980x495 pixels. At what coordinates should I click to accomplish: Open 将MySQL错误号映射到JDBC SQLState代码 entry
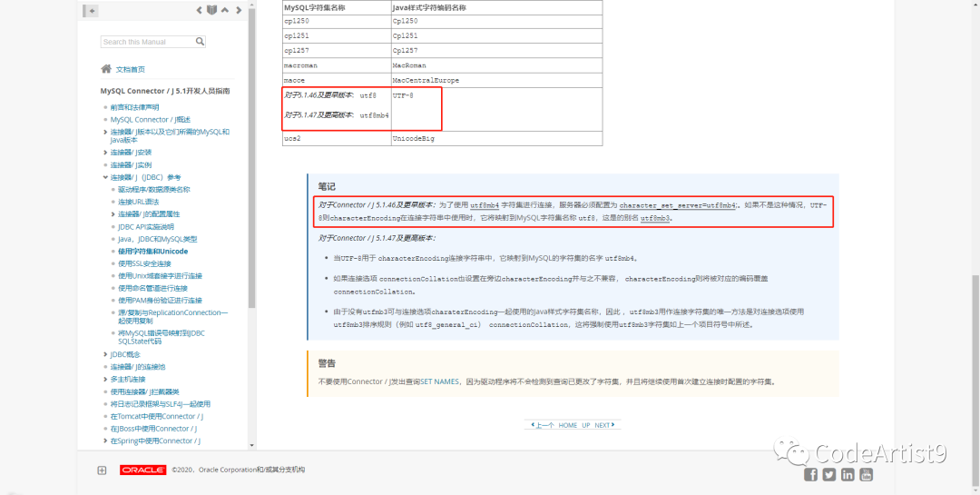click(162, 337)
